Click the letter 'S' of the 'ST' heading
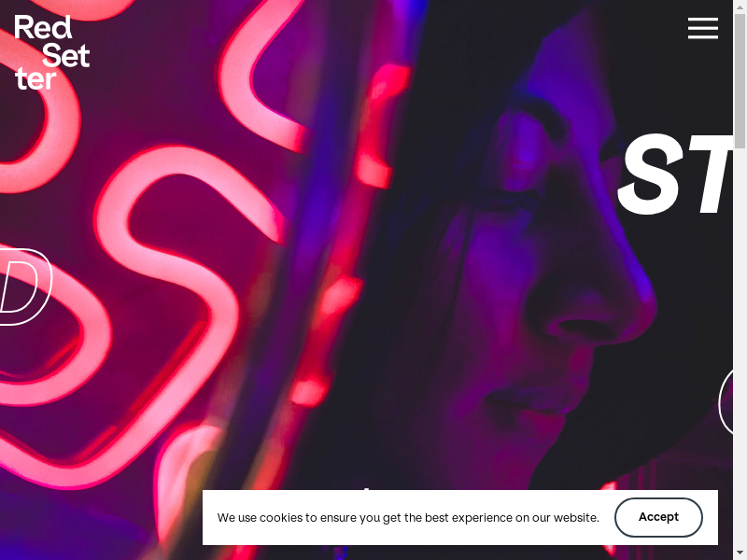 point(650,175)
